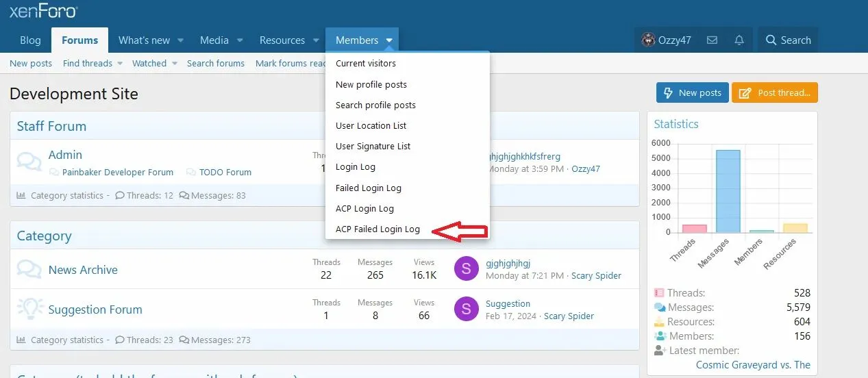Open the Resources dropdown arrow
The width and height of the screenshot is (868, 378).
[316, 40]
